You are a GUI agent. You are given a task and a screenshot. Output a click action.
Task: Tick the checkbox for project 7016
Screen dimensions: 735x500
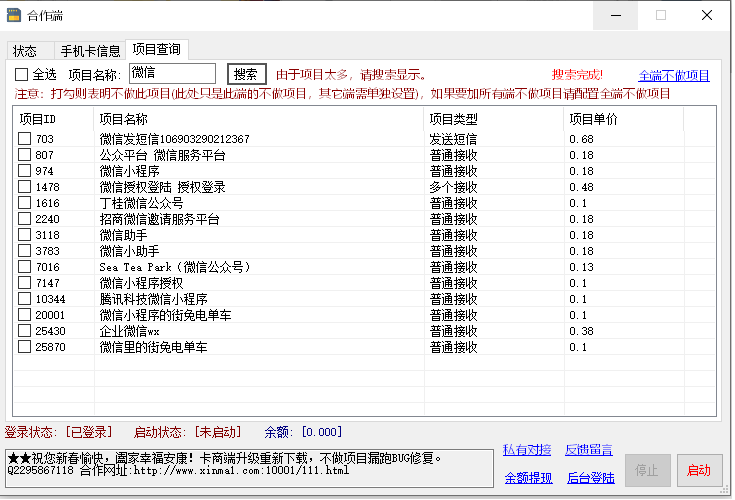(x=24, y=267)
